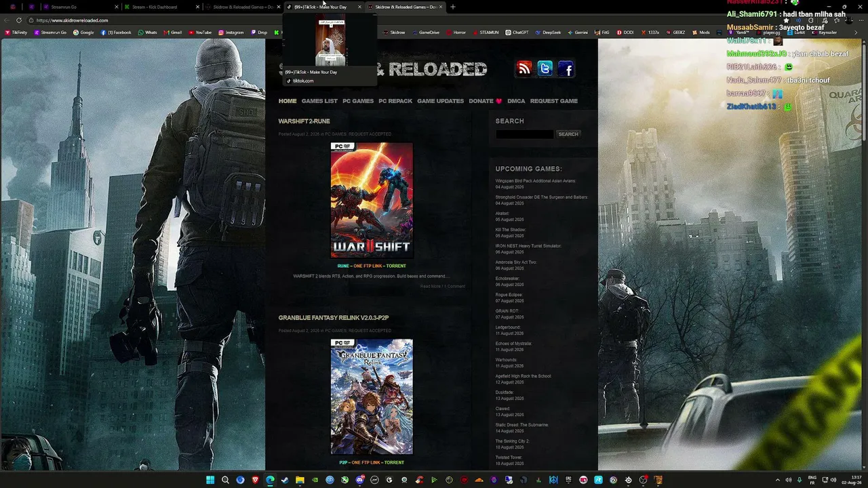Viewport: 868px width, 488px height.
Task: Open the Horror bookmark
Action: (456, 33)
